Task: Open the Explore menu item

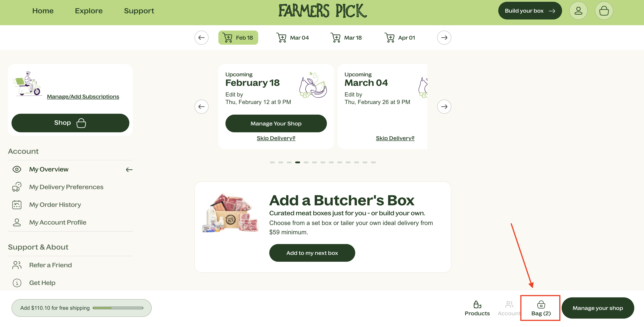Action: [89, 11]
